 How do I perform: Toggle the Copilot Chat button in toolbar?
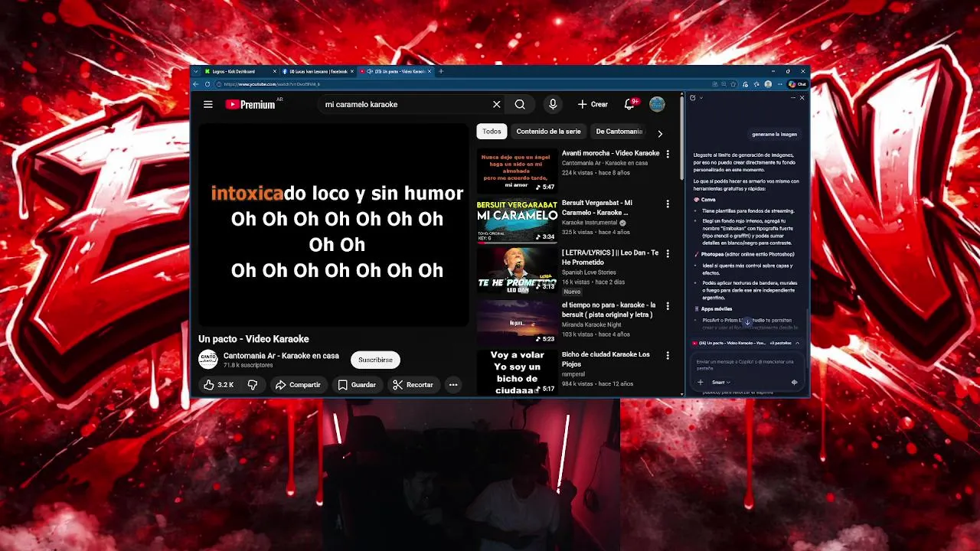tap(797, 84)
